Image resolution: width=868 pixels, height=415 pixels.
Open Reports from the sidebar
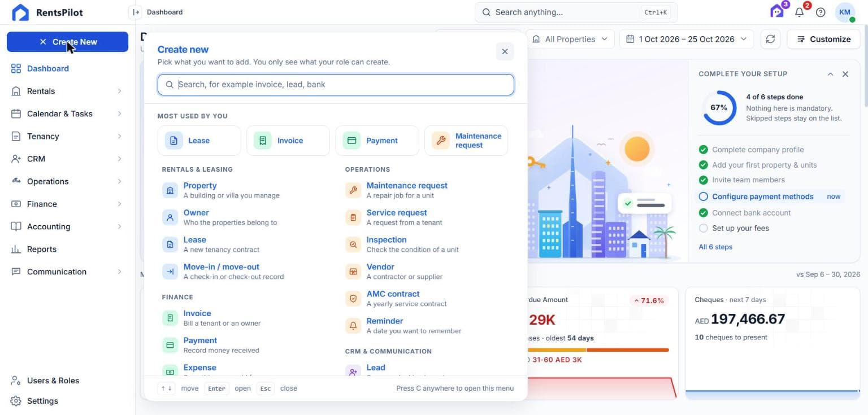pyautogui.click(x=67, y=249)
